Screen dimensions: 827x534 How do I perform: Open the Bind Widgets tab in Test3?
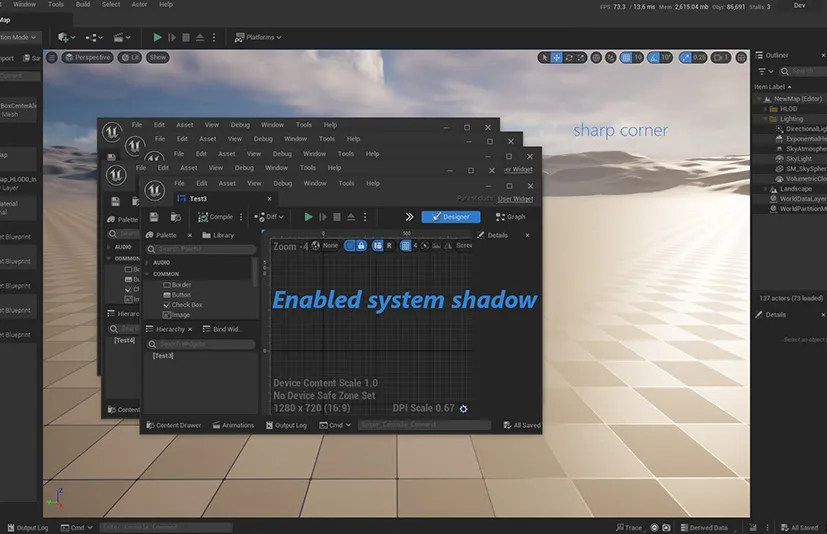pyautogui.click(x=222, y=329)
